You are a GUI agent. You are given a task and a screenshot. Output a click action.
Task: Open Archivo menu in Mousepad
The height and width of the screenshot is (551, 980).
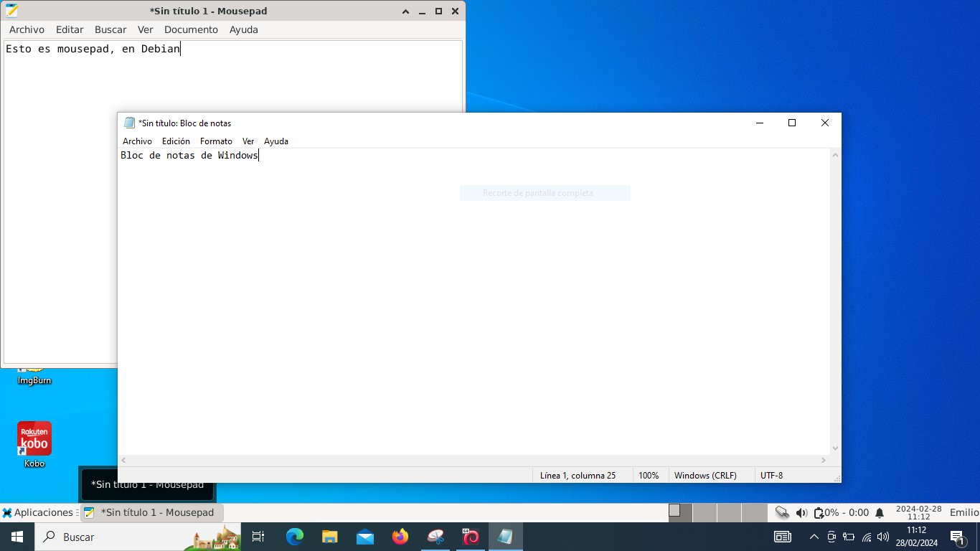coord(27,29)
